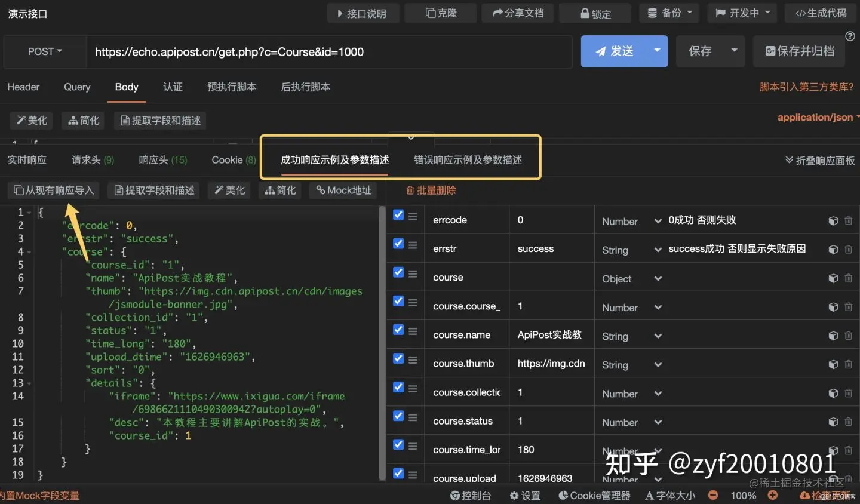Click 批量删除 batch delete

(x=431, y=190)
